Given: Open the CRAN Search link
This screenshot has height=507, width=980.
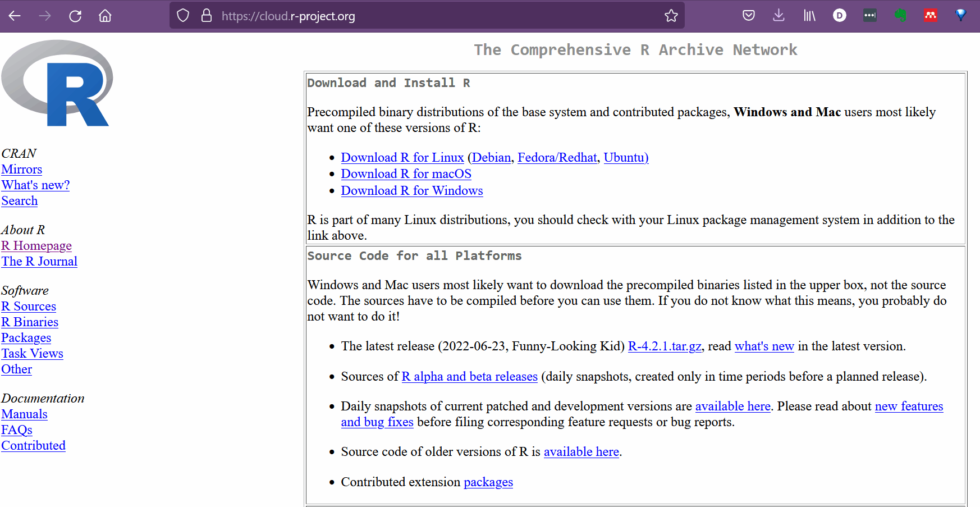Looking at the screenshot, I should (20, 201).
